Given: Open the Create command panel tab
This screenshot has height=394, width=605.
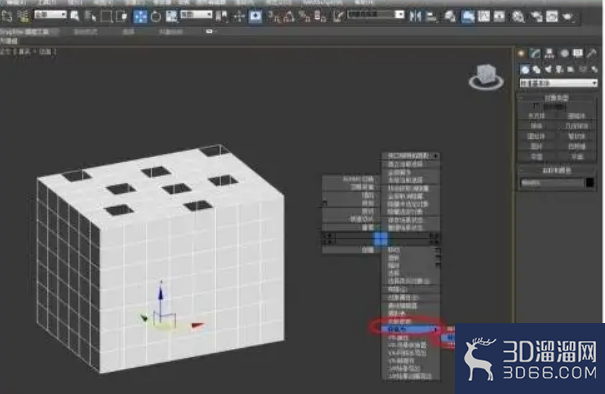Looking at the screenshot, I should 521,54.
